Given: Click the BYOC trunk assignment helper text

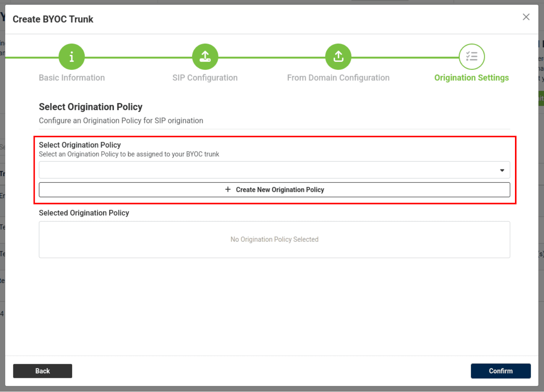Looking at the screenshot, I should tap(129, 154).
